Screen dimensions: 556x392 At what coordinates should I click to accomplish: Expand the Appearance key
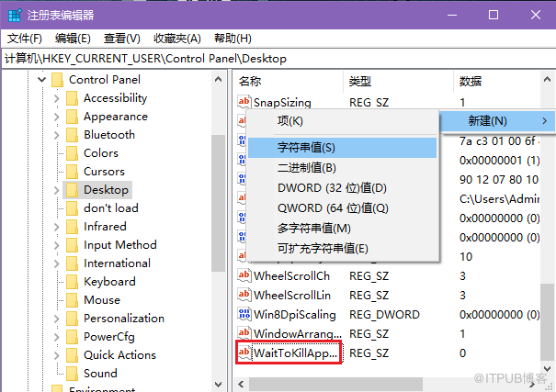pos(56,117)
